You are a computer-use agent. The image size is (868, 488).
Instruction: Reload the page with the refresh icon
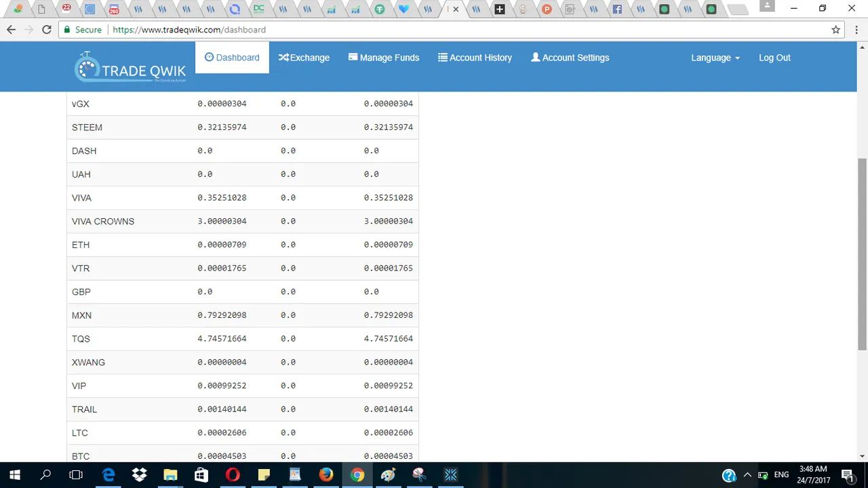pos(46,30)
